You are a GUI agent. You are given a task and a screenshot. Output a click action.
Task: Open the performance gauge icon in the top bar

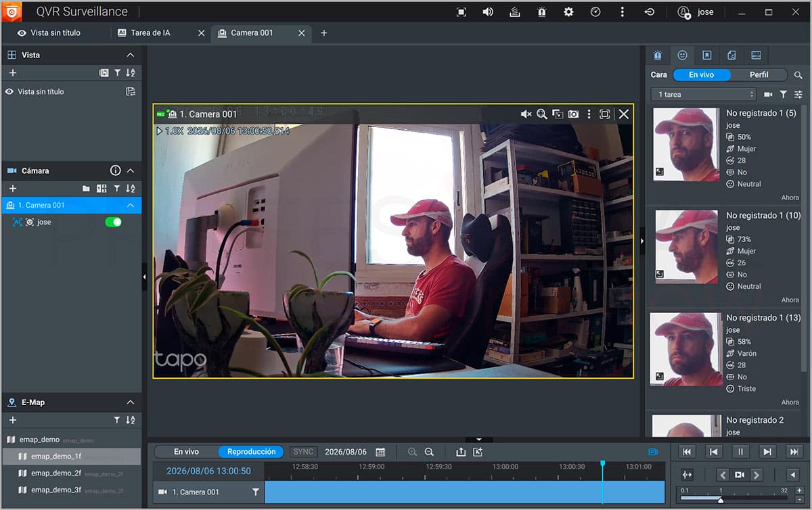pyautogui.click(x=595, y=12)
